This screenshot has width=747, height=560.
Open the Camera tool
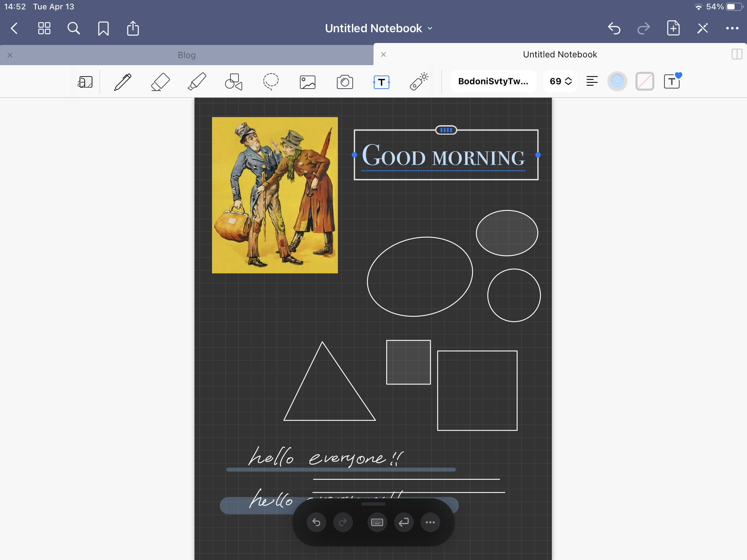(x=345, y=82)
